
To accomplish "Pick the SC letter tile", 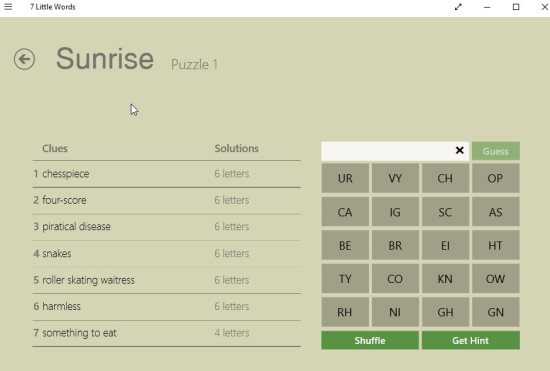I will point(445,212).
